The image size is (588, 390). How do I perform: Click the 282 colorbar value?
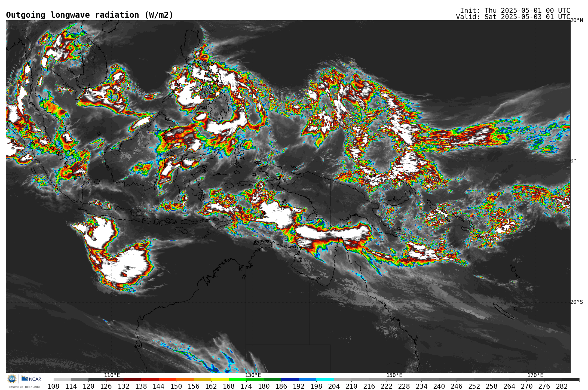coord(562,386)
